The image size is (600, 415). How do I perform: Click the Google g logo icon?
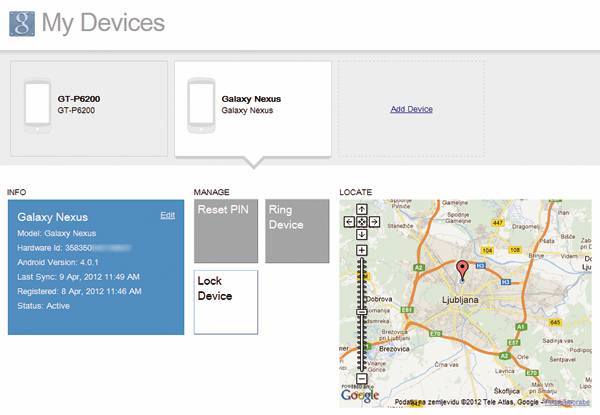(22, 23)
